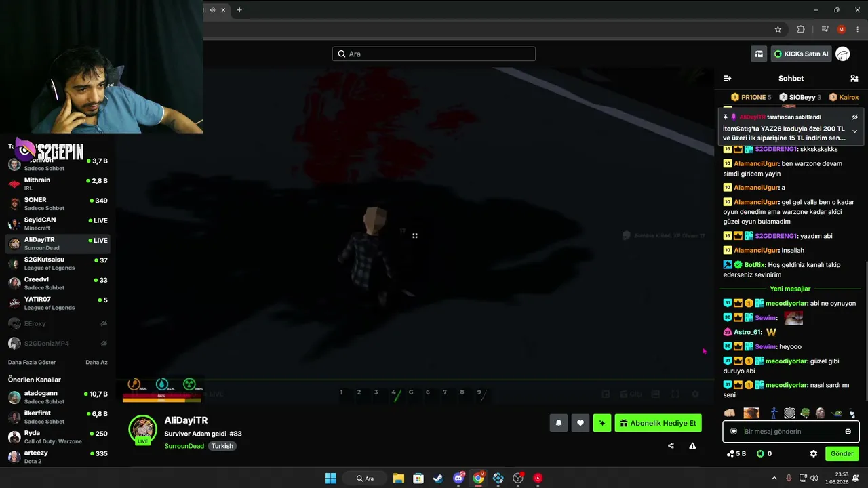Click BotRix username in chat
Image resolution: width=868 pixels, height=488 pixels.
pyautogui.click(x=754, y=264)
